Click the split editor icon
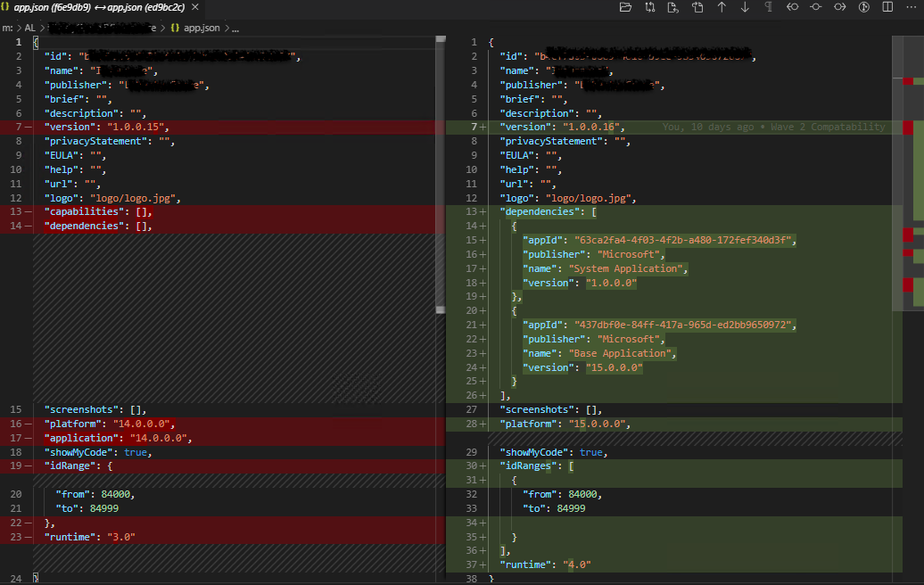Image resolution: width=924 pixels, height=585 pixels. [x=887, y=7]
